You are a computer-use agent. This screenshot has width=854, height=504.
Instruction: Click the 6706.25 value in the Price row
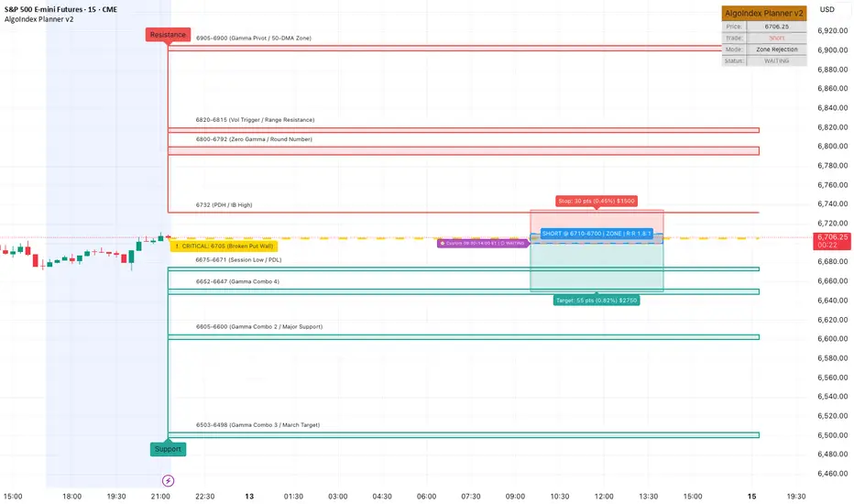click(777, 27)
